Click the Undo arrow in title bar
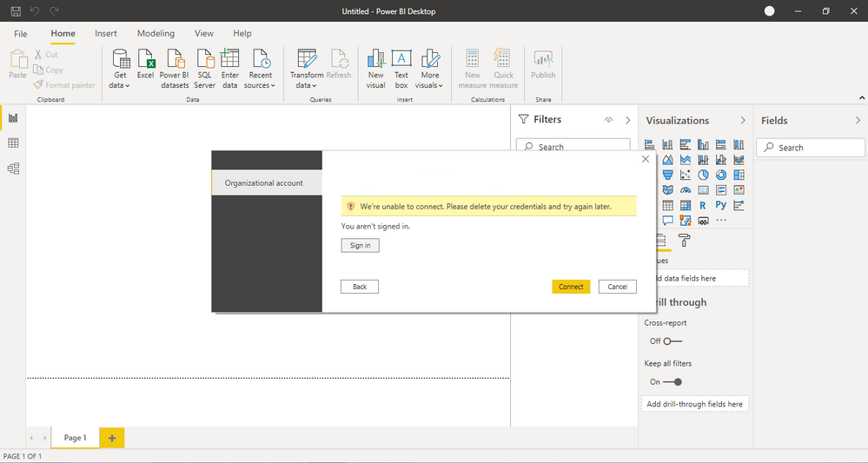 (35, 11)
